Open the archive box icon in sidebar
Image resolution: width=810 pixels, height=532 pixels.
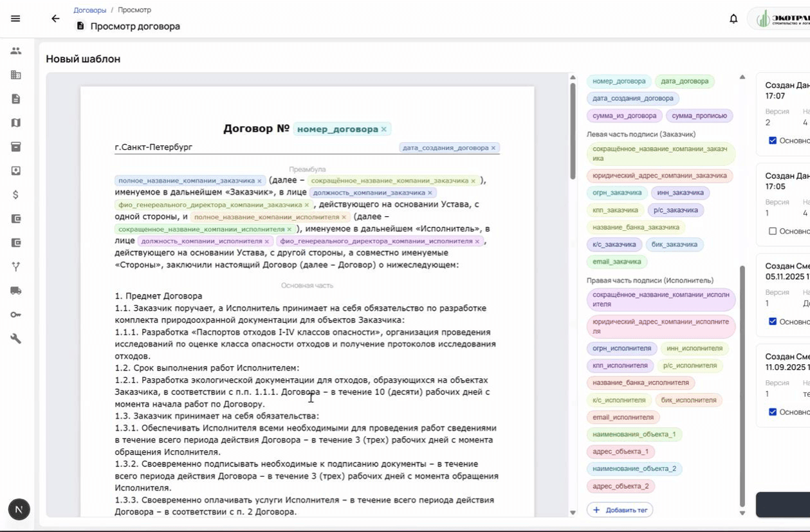[x=16, y=147]
